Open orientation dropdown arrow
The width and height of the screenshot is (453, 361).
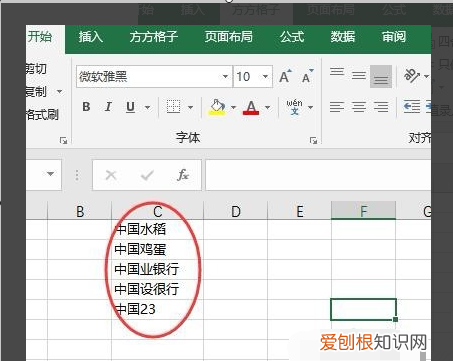(426, 76)
